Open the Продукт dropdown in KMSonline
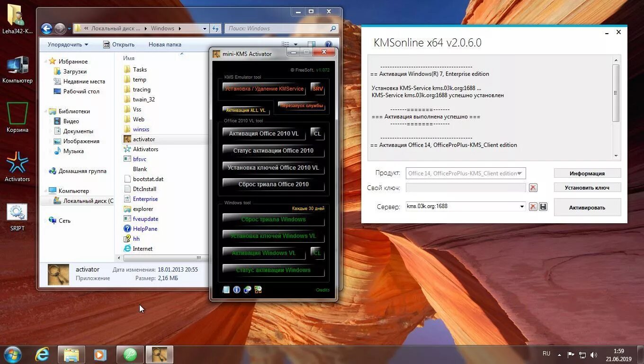 point(520,173)
